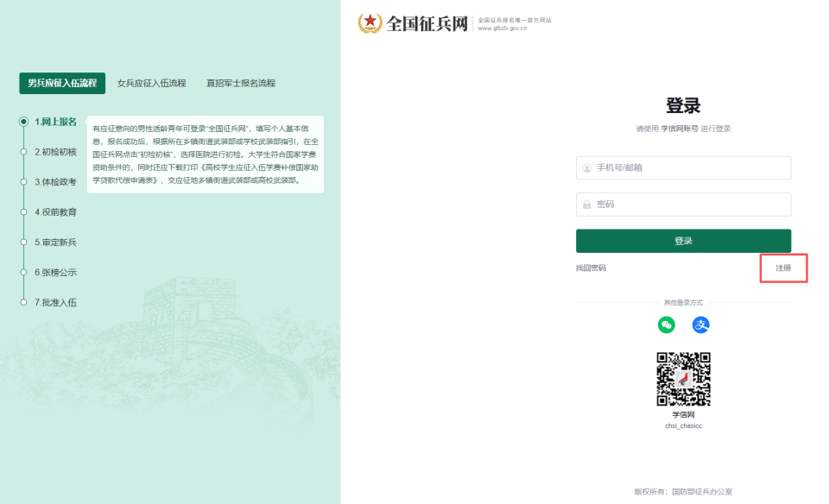Click the circle marker beside 7.批准入伍

(x=23, y=302)
